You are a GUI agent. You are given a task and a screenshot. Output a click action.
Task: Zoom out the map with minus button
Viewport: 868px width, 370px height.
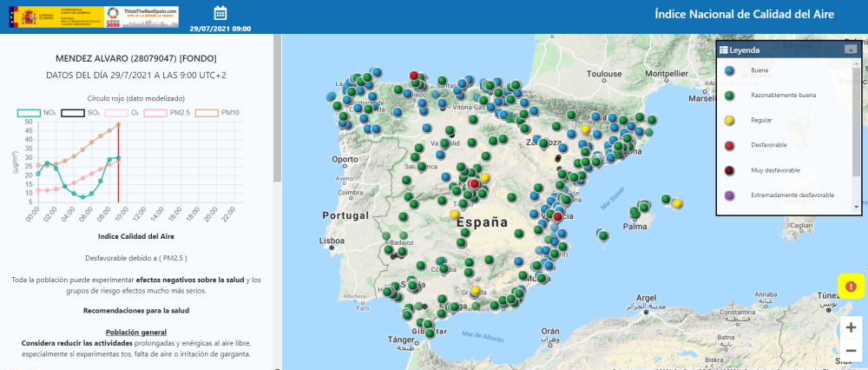(x=851, y=351)
